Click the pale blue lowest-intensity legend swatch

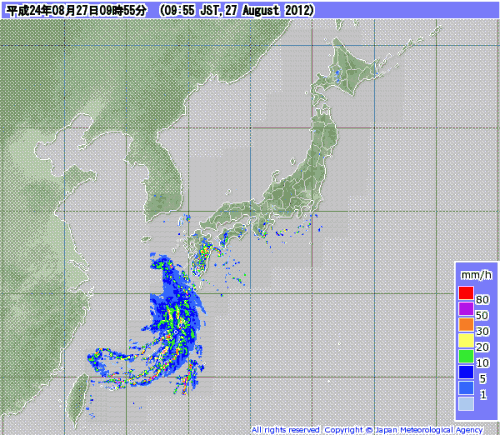click(466, 403)
